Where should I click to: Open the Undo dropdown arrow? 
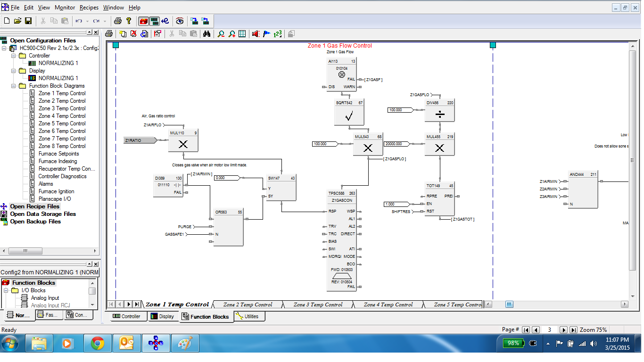87,21
